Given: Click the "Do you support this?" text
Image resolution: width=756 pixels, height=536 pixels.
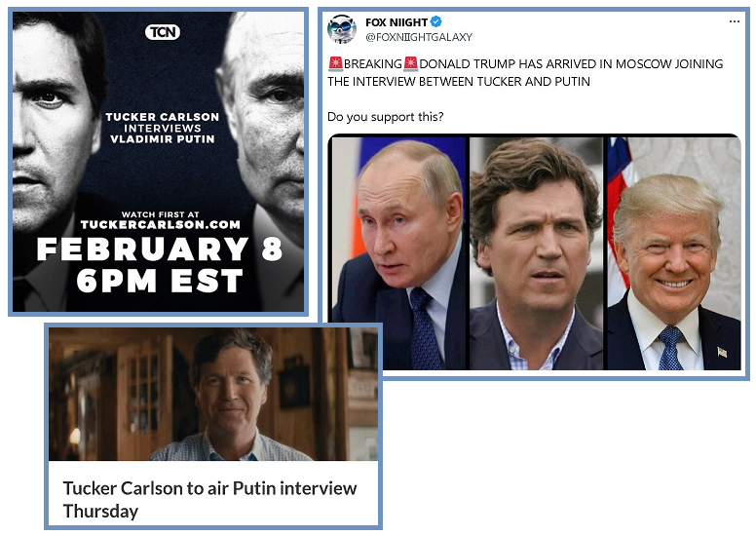Looking at the screenshot, I should click(385, 117).
